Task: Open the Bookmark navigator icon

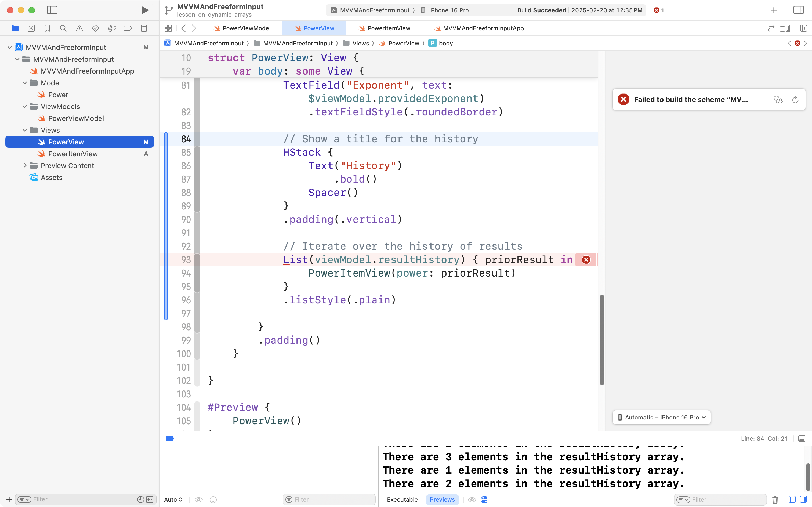Action: click(x=47, y=28)
